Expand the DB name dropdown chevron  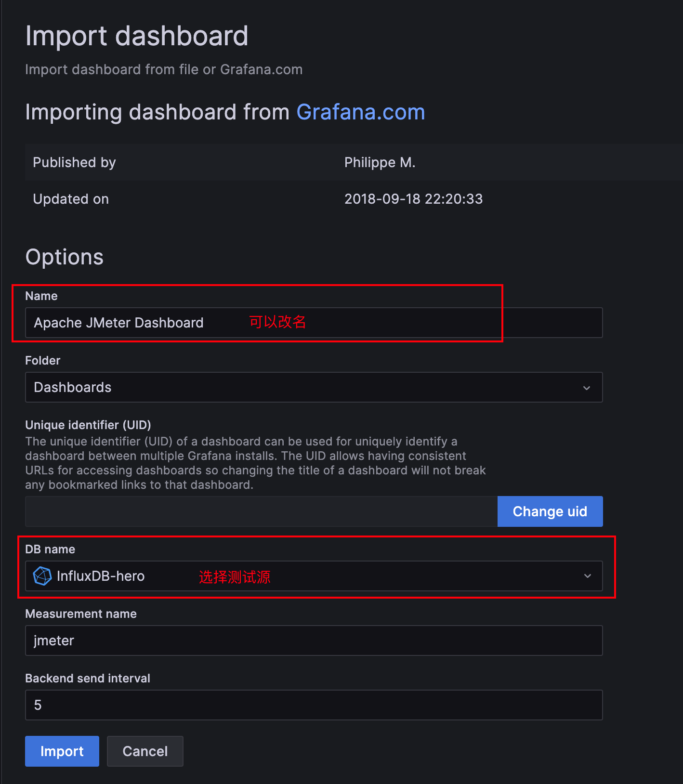[588, 576]
